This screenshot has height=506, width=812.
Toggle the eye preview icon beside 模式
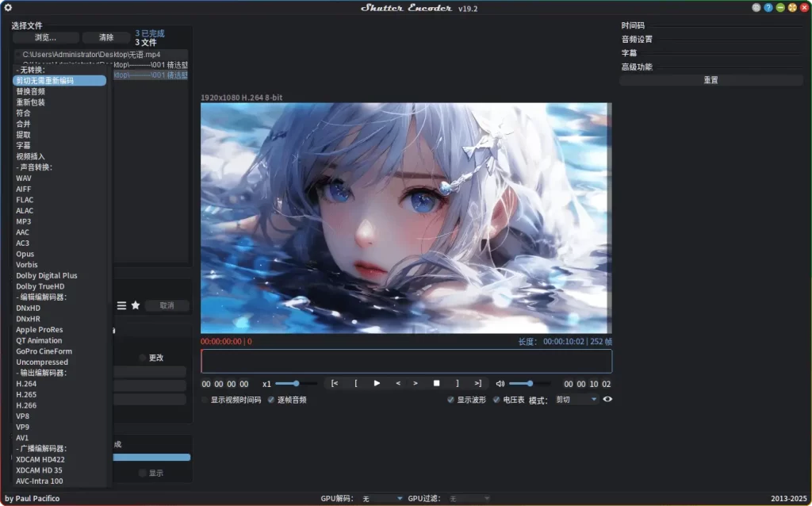607,399
